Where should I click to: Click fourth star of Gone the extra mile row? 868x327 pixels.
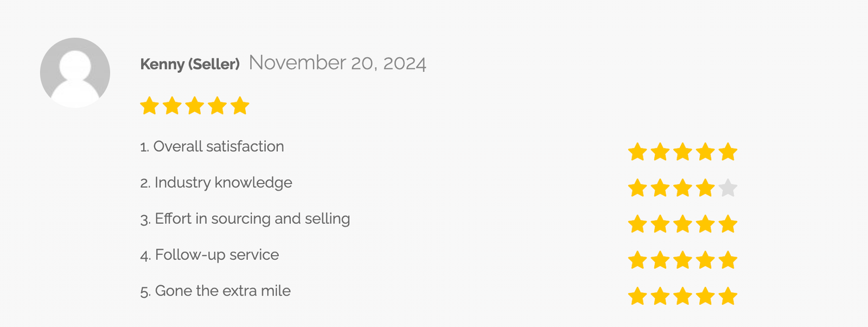coord(705,297)
